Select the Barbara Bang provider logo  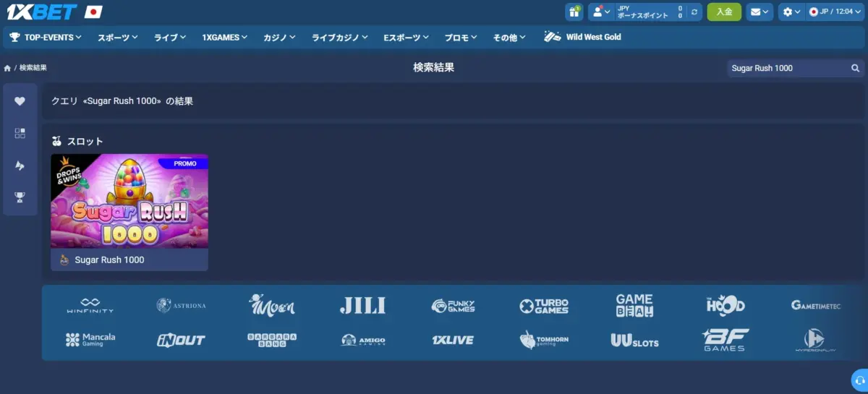(272, 340)
